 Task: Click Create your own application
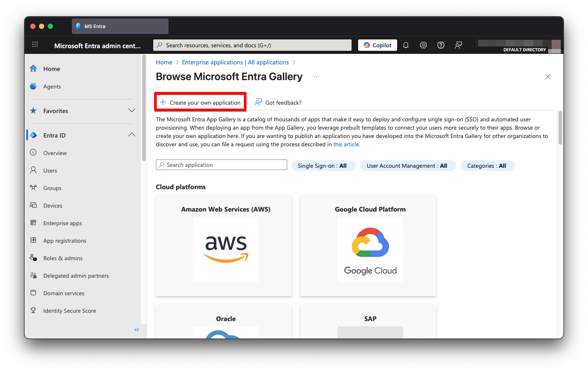(x=200, y=102)
